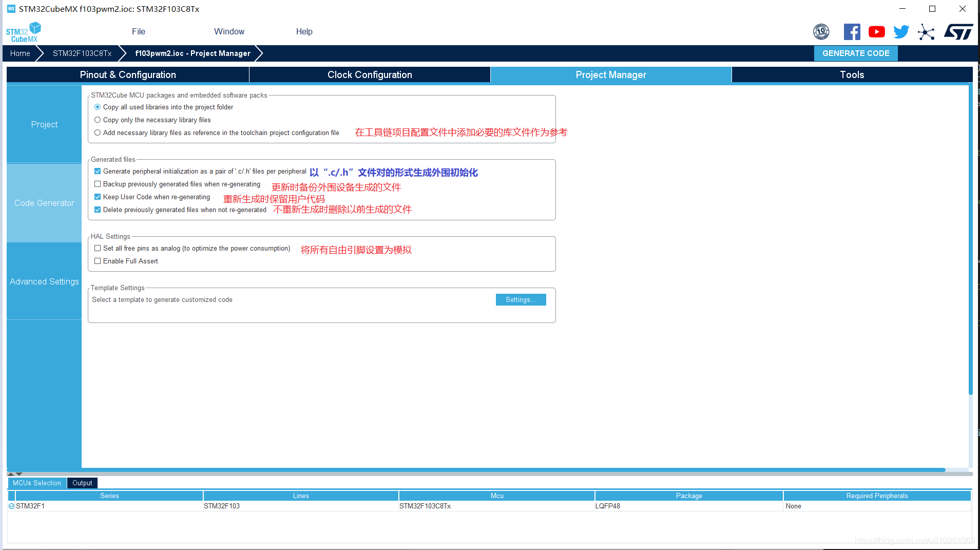
Task: Switch to Pinout & Configuration tab
Action: coord(128,74)
